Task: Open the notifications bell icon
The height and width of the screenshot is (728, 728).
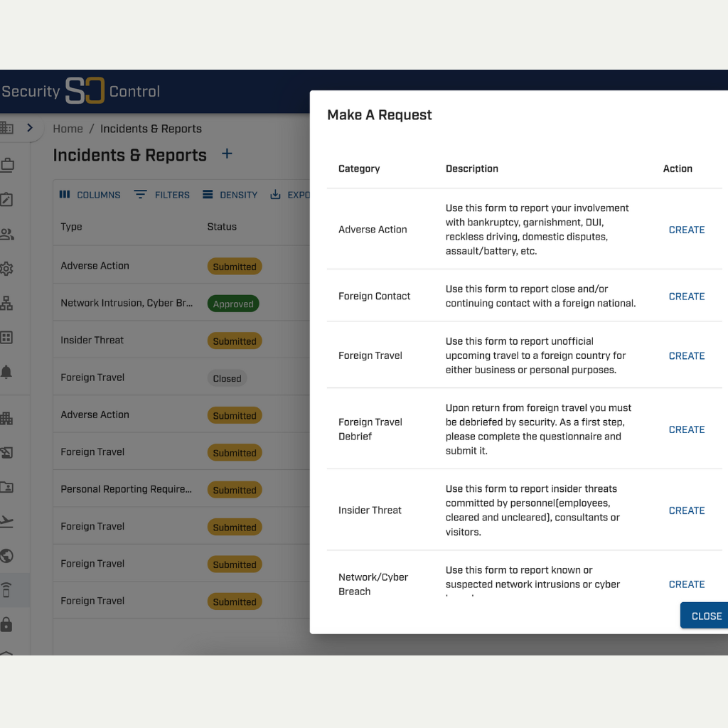Action: 7,372
